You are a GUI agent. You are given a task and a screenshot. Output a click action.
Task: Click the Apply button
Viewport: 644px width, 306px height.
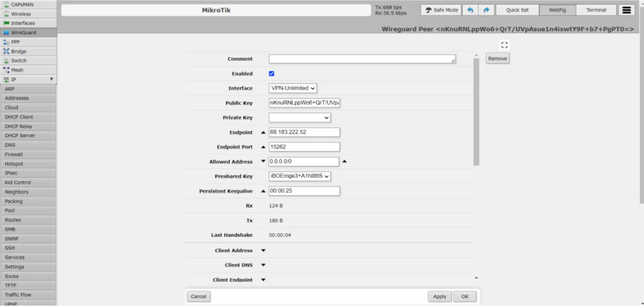439,296
